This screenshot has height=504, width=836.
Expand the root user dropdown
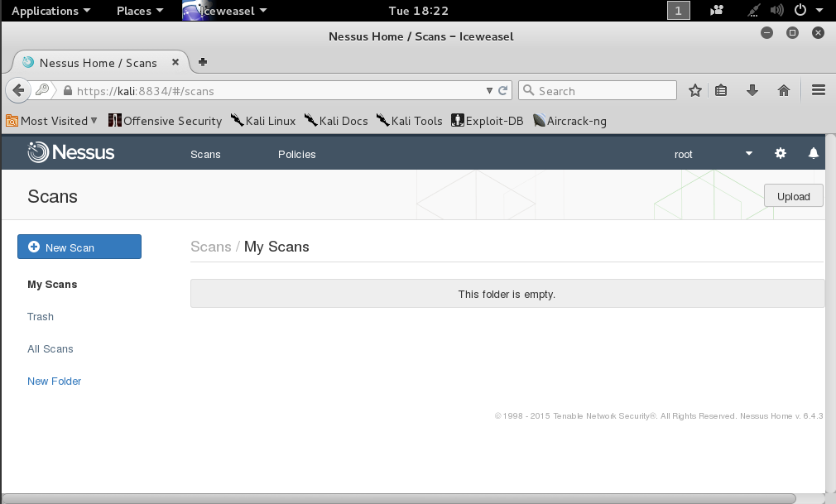coord(748,154)
